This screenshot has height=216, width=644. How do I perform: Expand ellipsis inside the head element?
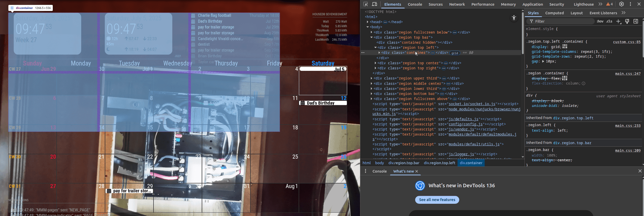pyautogui.click(x=385, y=22)
